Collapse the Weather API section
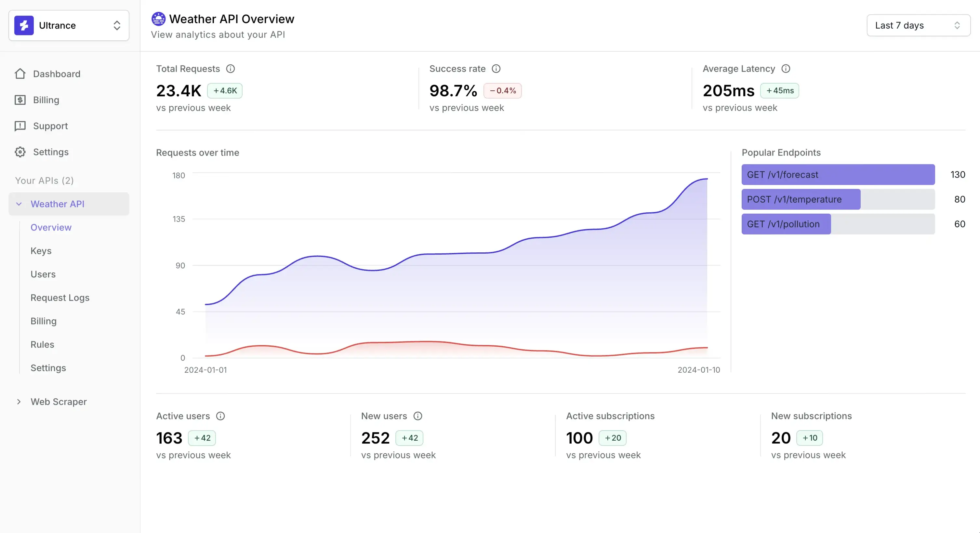980x533 pixels. 19,204
